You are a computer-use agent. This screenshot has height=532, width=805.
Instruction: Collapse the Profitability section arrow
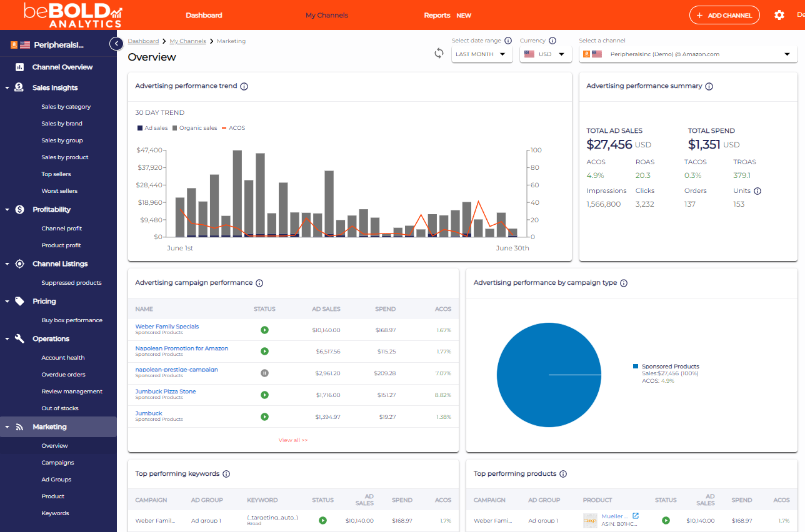(x=7, y=210)
